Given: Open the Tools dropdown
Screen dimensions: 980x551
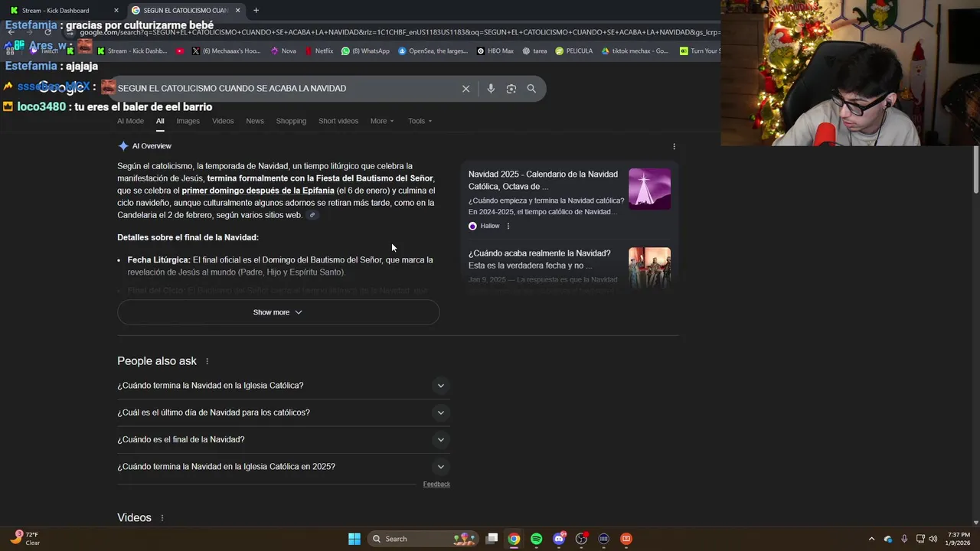Looking at the screenshot, I should [x=420, y=121].
